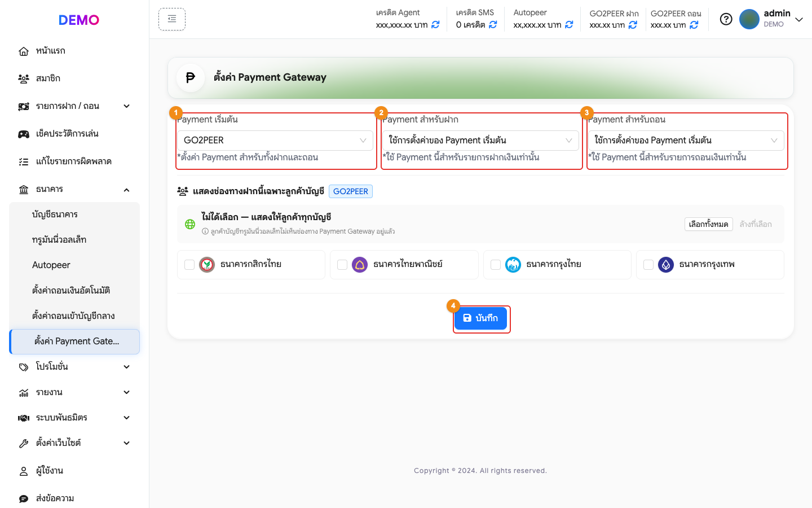Expand the รายการฝาก / ถอน menu
812x508 pixels.
click(x=127, y=106)
